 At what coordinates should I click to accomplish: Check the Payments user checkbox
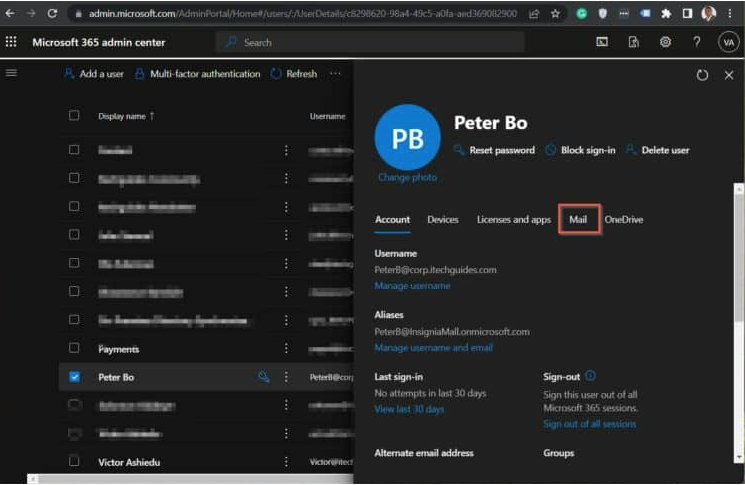point(74,348)
